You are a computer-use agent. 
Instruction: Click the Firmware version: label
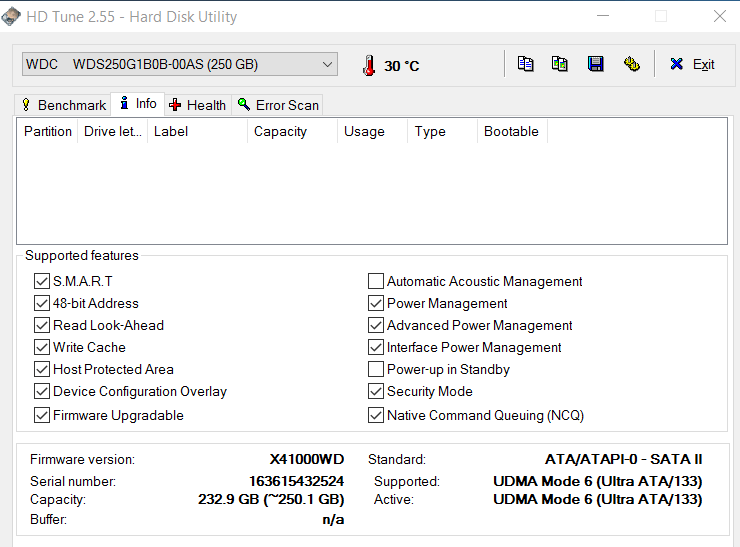point(82,459)
